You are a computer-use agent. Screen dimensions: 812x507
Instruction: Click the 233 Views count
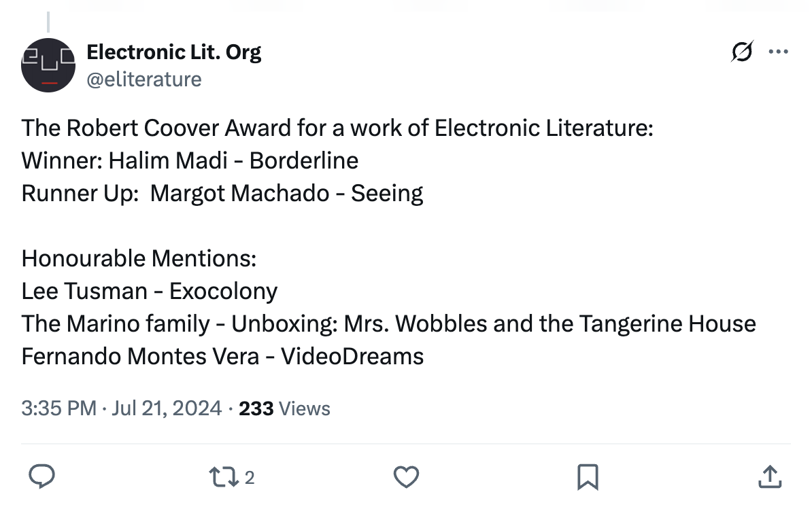click(x=285, y=408)
